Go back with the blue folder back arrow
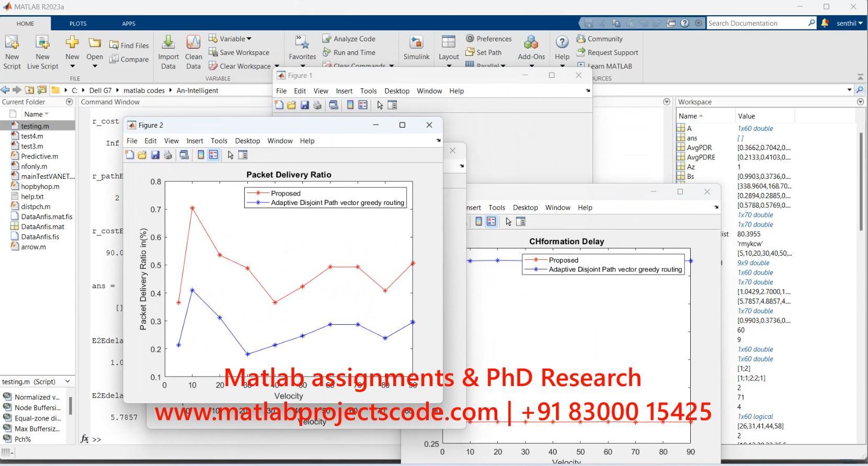Image resolution: width=868 pixels, height=466 pixels. pos(5,90)
